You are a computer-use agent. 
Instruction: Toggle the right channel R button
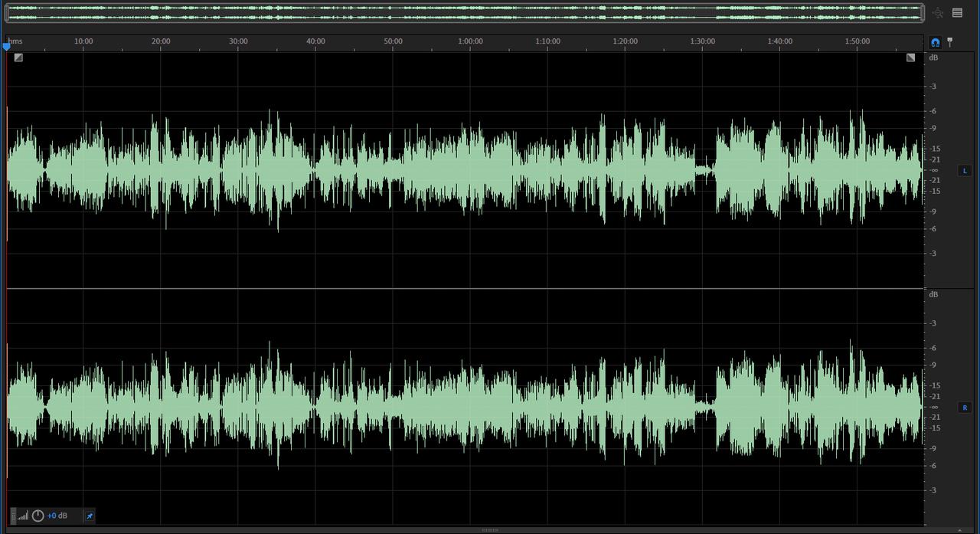(965, 408)
